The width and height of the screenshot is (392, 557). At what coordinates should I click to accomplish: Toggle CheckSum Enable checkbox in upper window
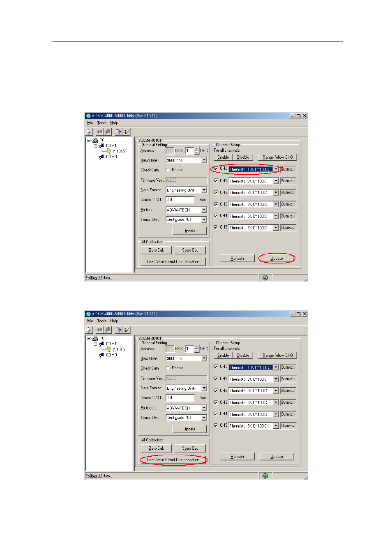tap(168, 170)
